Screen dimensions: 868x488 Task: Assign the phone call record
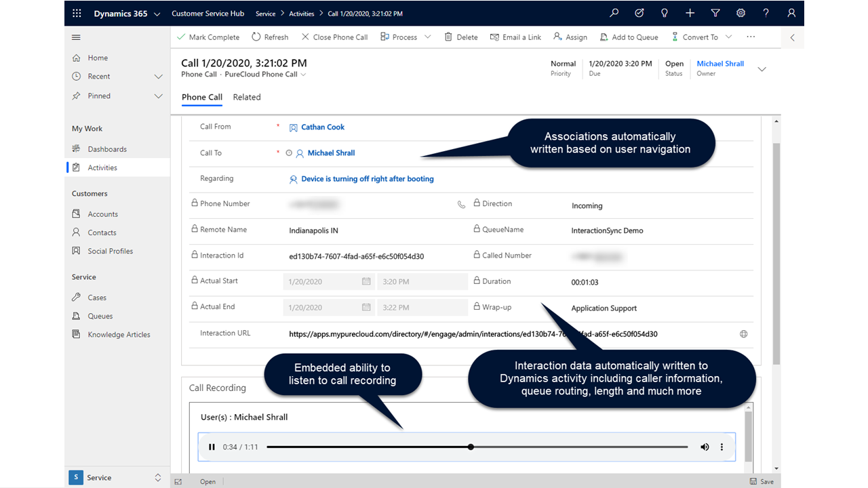(570, 37)
